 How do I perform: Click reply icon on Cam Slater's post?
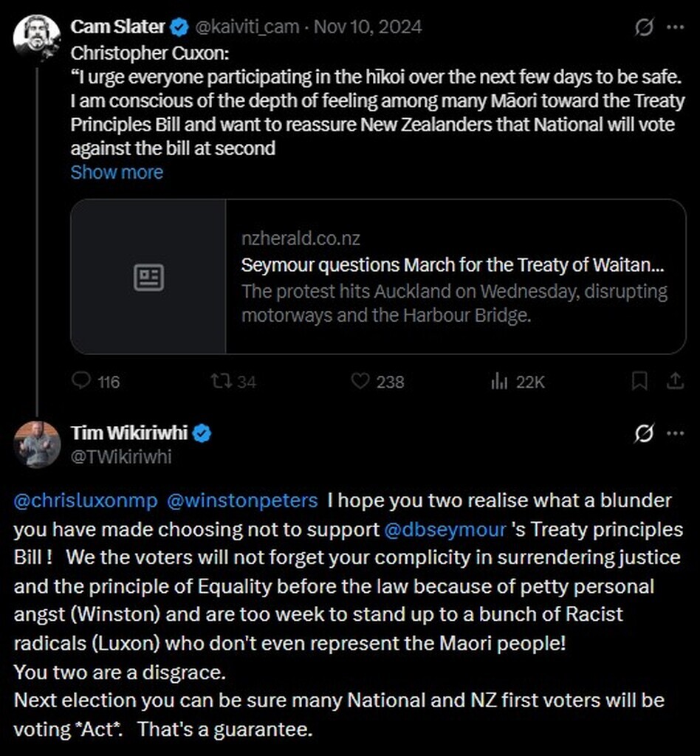[81, 381]
